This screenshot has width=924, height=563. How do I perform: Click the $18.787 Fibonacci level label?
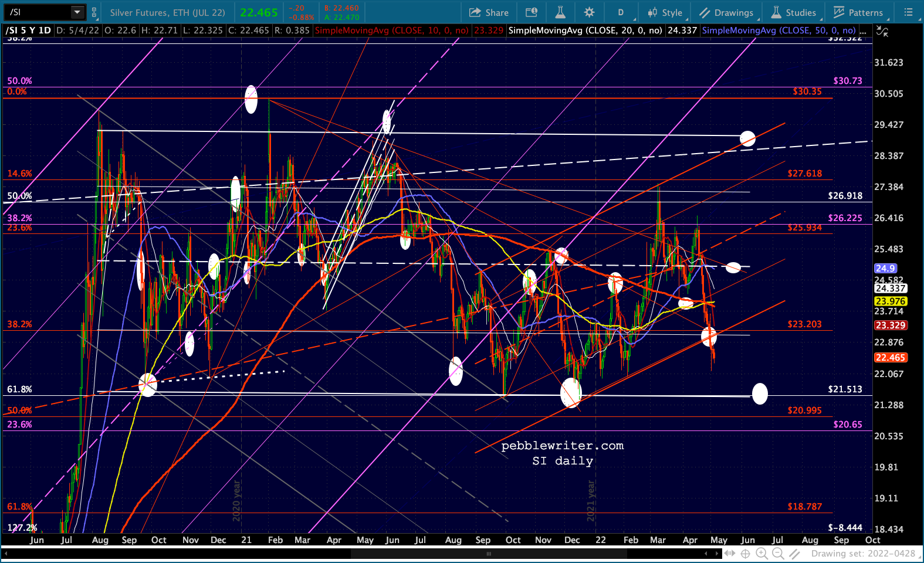pyautogui.click(x=805, y=507)
